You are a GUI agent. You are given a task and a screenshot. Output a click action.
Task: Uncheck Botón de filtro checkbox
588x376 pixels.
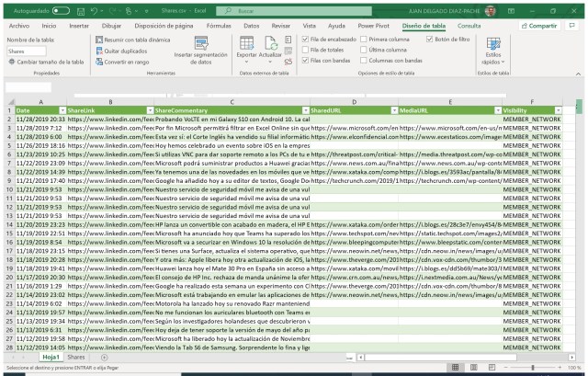[431, 40]
